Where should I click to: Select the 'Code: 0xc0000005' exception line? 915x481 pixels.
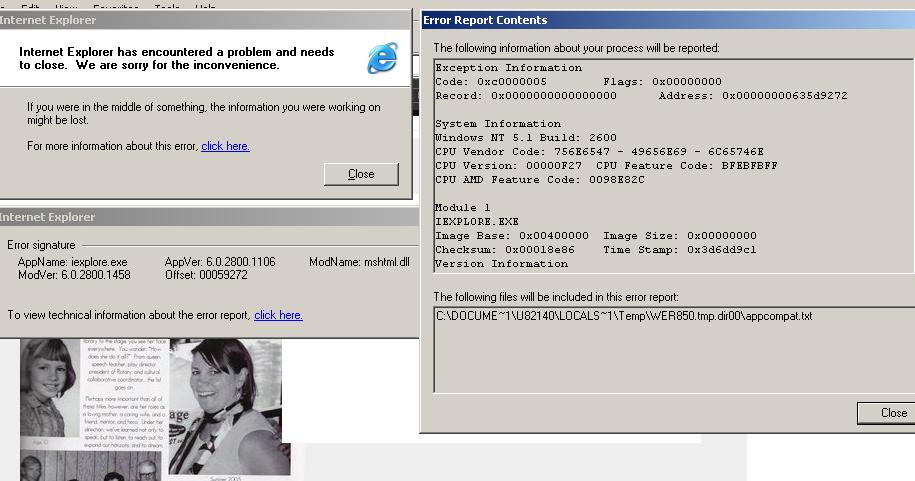[x=491, y=82]
